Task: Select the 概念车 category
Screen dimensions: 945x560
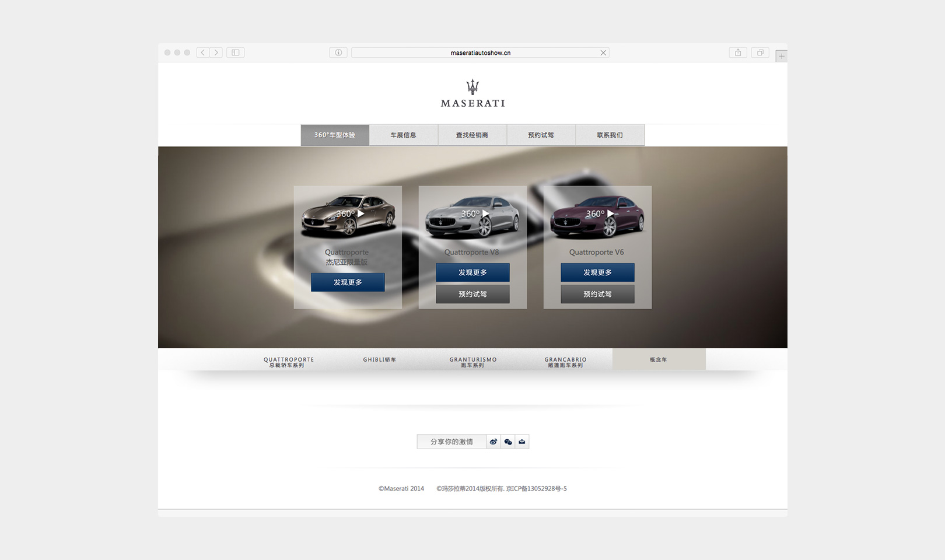Action: point(659,359)
